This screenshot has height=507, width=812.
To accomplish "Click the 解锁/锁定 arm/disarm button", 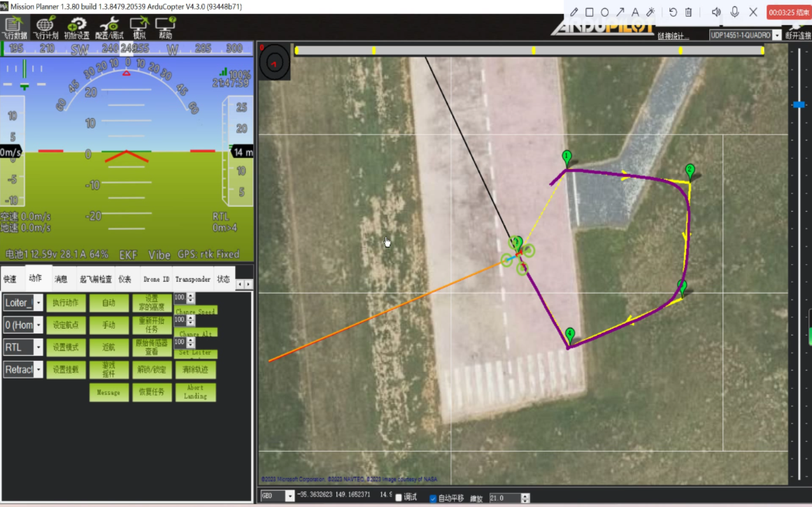I will tap(152, 369).
